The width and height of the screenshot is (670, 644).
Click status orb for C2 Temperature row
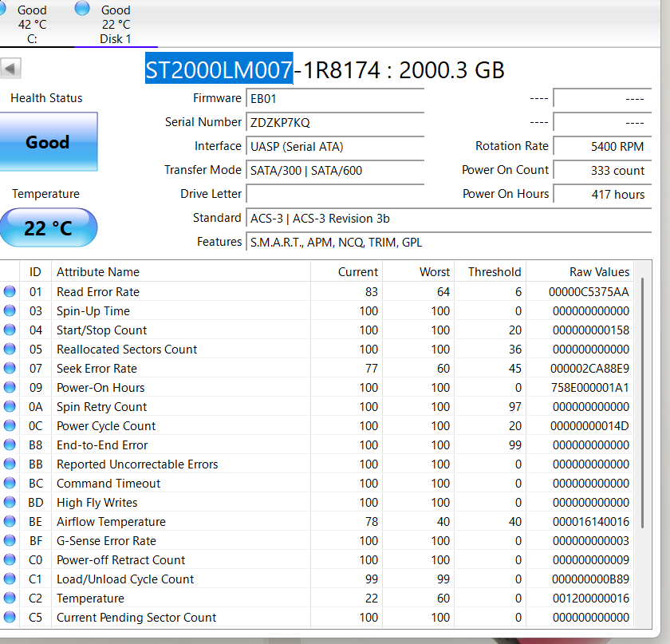[x=10, y=598]
